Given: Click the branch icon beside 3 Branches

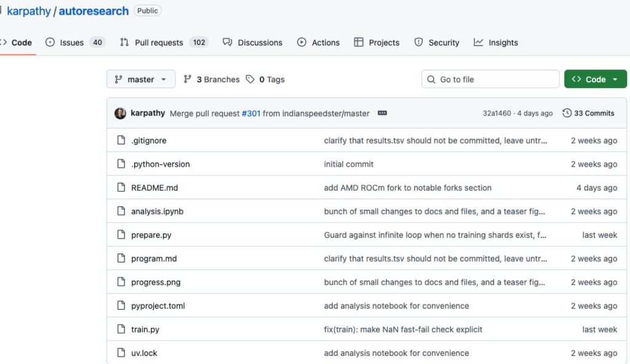Looking at the screenshot, I should 188,79.
